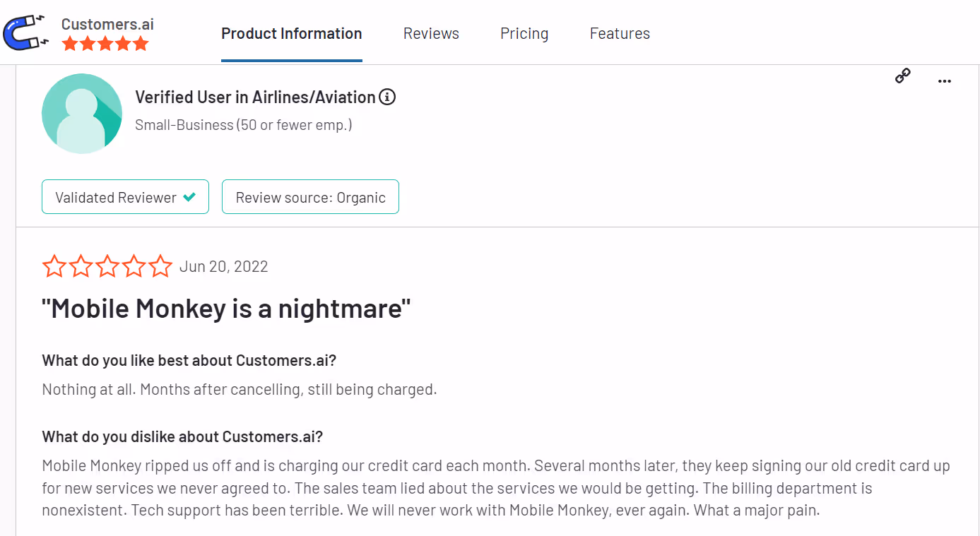Viewport: 980px width, 536px height.
Task: Click the review title Mobile Monkey is a nightmare
Action: click(225, 309)
